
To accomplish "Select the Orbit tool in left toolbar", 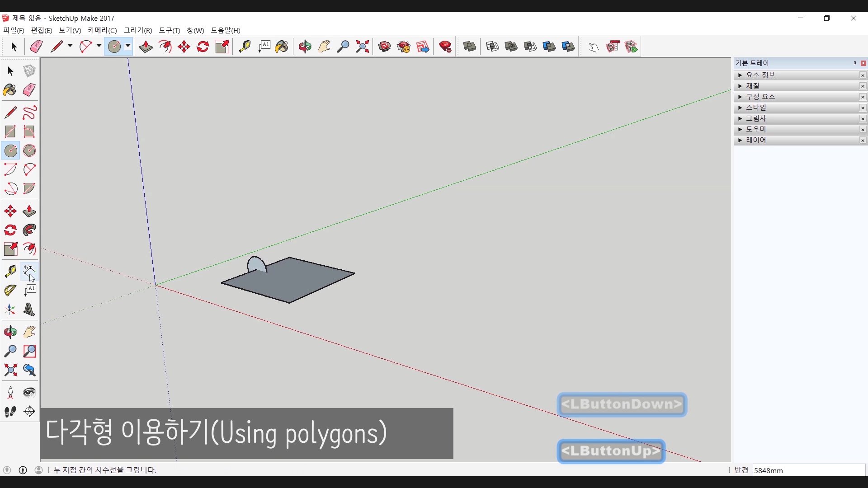I will 10,333.
